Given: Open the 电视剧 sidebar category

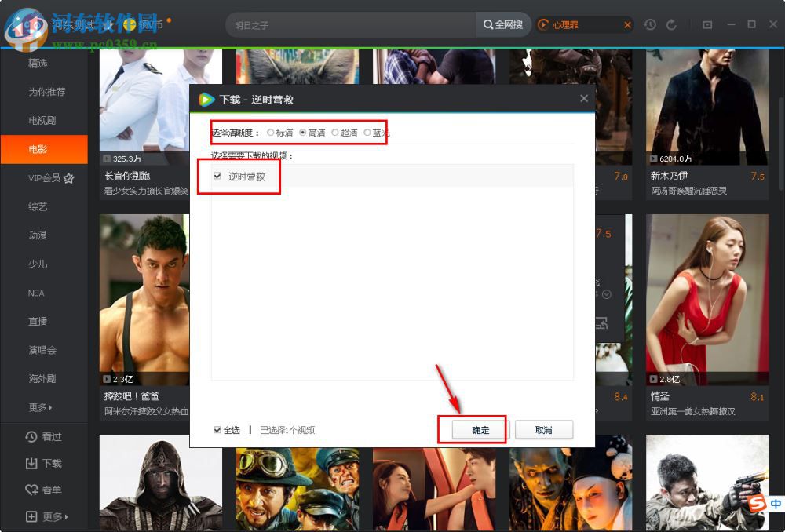Looking at the screenshot, I should coord(44,120).
